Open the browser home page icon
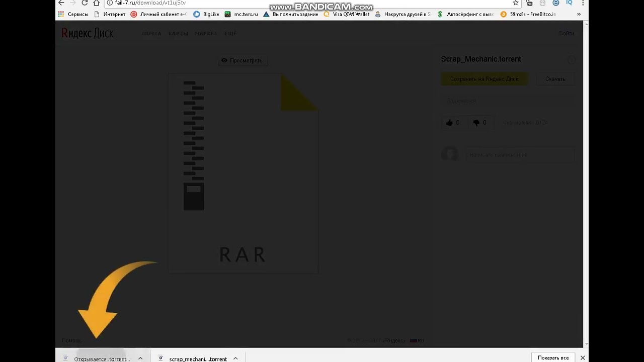Image resolution: width=644 pixels, height=362 pixels. pyautogui.click(x=97, y=3)
